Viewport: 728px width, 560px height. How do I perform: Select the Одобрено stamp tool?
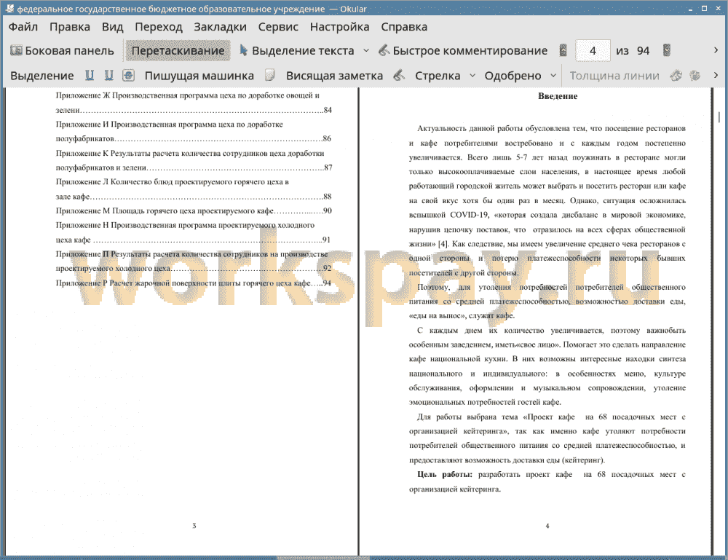[x=513, y=76]
